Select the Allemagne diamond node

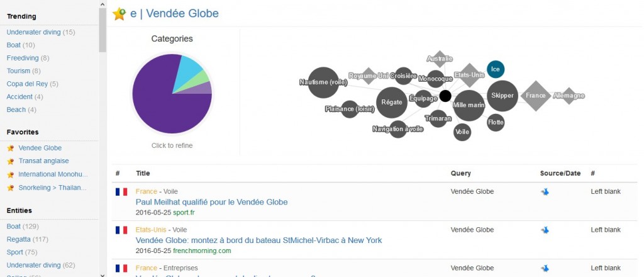coord(569,96)
